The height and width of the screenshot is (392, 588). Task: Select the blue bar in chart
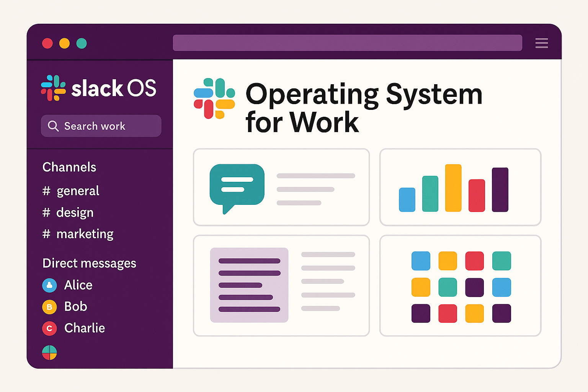coord(407,199)
